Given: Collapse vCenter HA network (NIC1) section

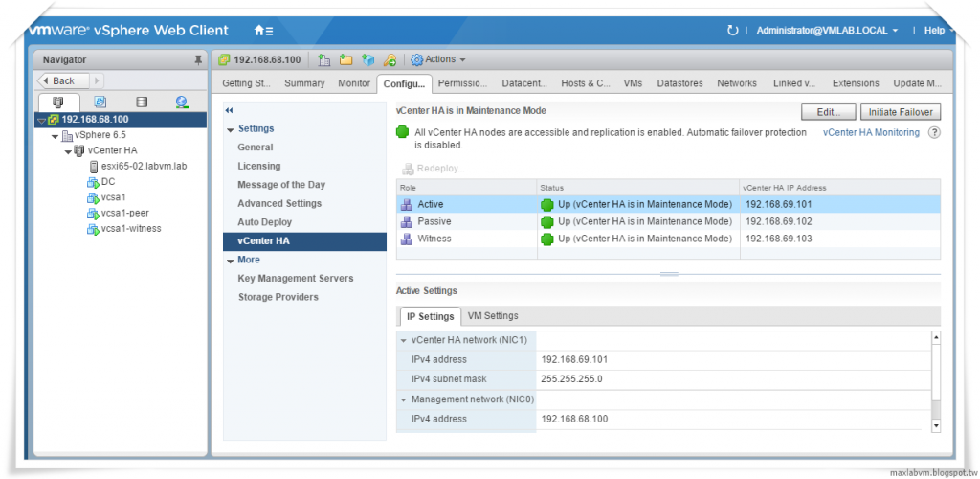Looking at the screenshot, I should (403, 341).
